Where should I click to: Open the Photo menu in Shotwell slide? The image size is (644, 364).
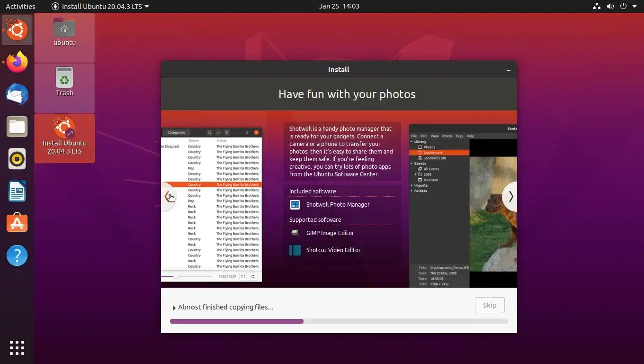(447, 136)
